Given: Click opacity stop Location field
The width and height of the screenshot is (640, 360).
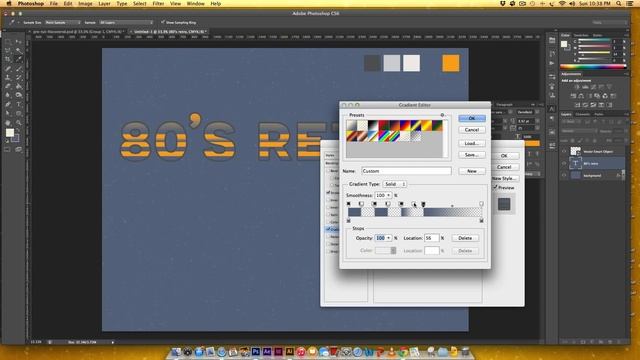Looking at the screenshot, I should [431, 238].
